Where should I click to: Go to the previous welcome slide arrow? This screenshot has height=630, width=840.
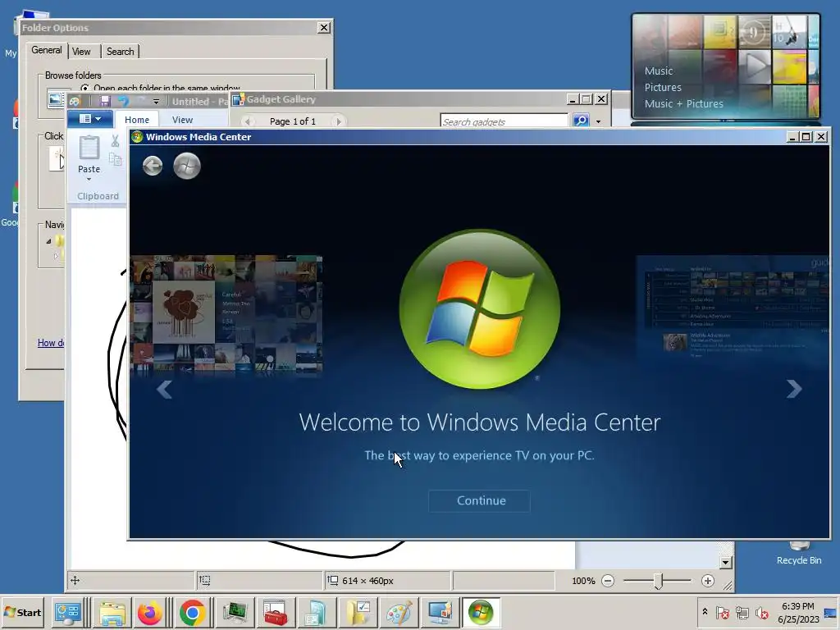tap(164, 389)
